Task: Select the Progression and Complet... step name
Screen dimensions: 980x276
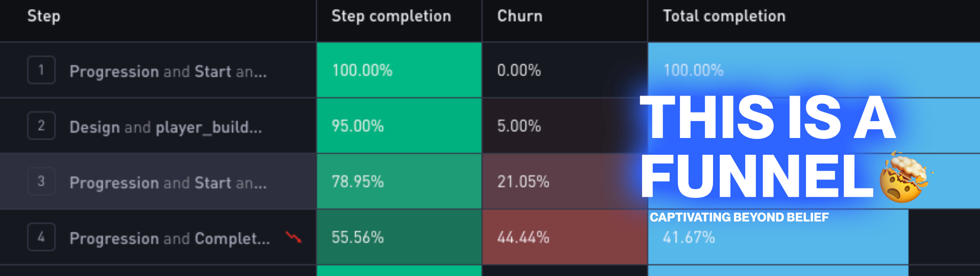Action: [169, 238]
